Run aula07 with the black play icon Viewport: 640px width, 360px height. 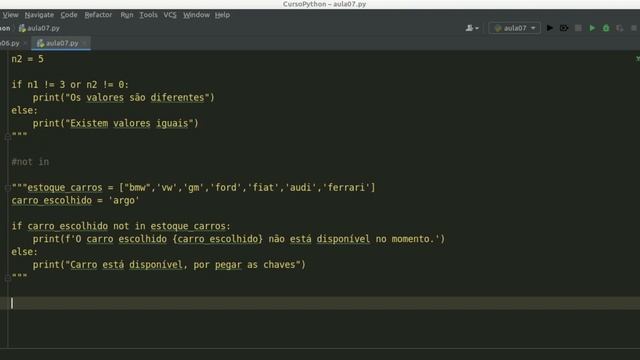(x=550, y=28)
